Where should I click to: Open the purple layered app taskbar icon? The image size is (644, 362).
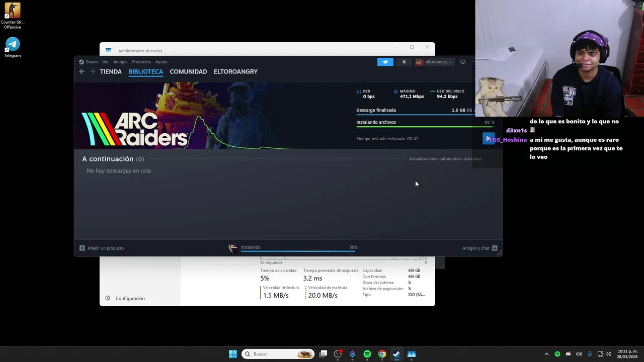[353, 354]
